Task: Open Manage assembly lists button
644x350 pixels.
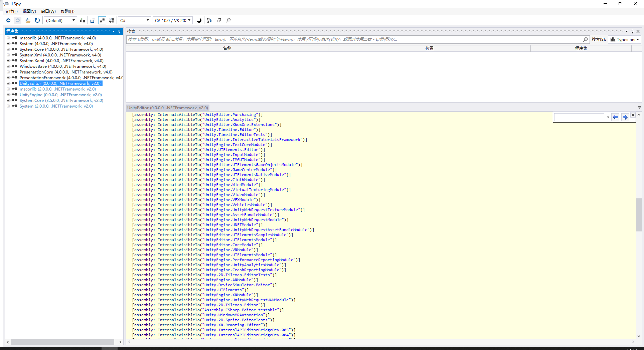Action: click(x=83, y=20)
